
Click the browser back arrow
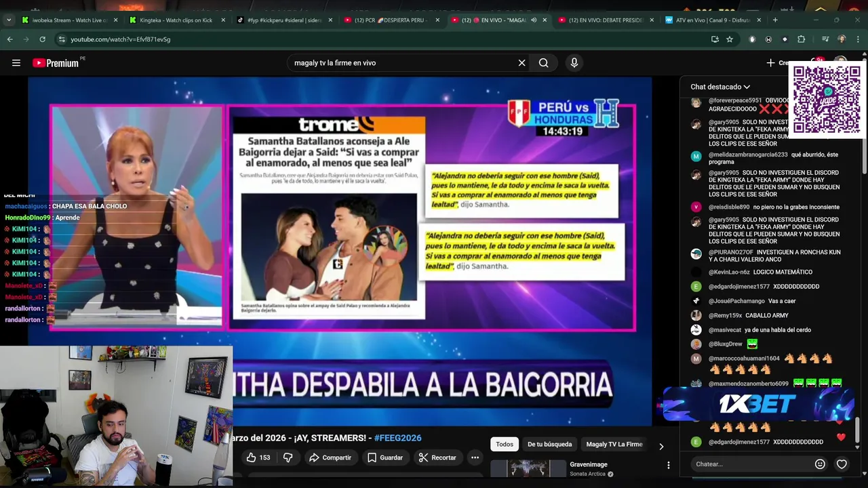pyautogui.click(x=9, y=39)
